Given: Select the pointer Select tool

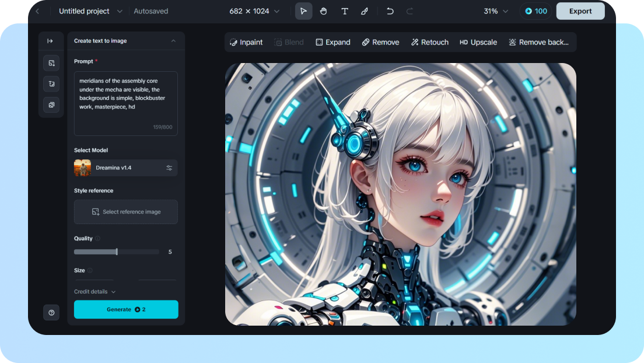Looking at the screenshot, I should click(303, 11).
